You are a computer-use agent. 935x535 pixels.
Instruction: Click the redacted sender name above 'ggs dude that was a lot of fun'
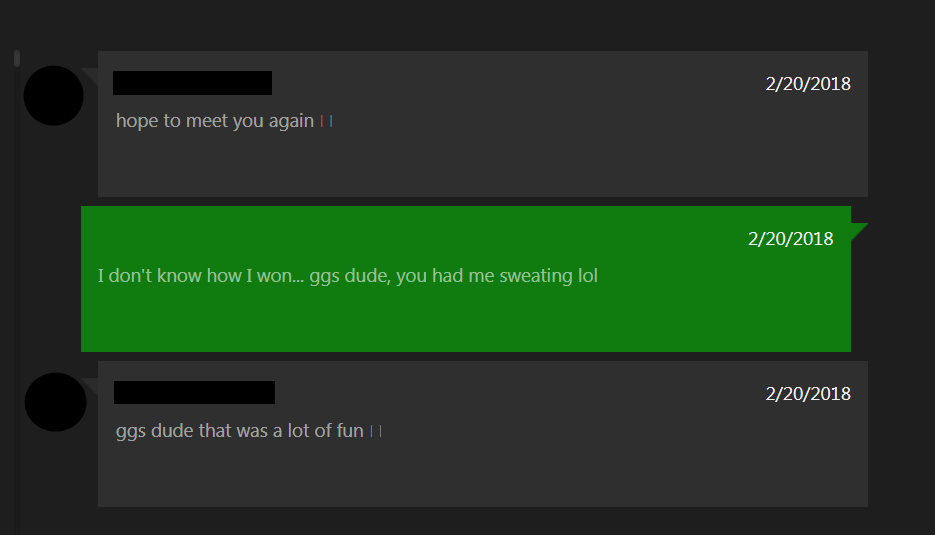(x=194, y=392)
